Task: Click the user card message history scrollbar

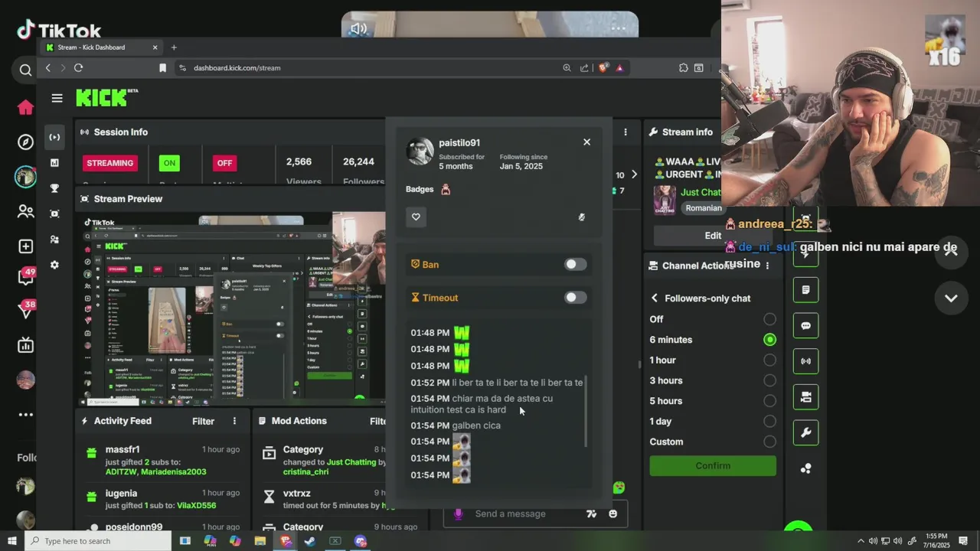Action: 586,411
